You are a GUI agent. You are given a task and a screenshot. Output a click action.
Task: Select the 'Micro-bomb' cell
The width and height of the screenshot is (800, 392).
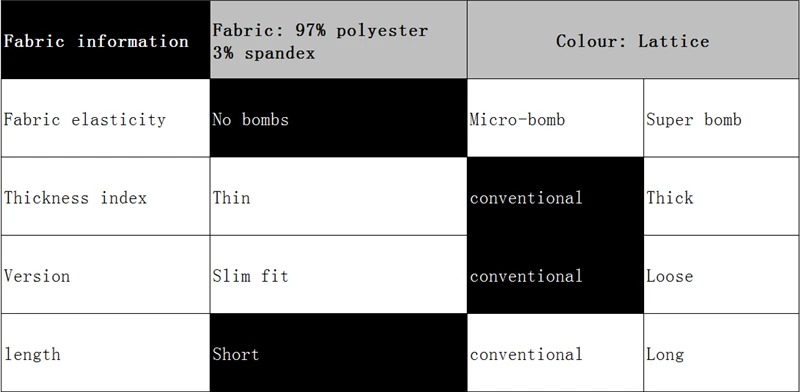point(555,118)
